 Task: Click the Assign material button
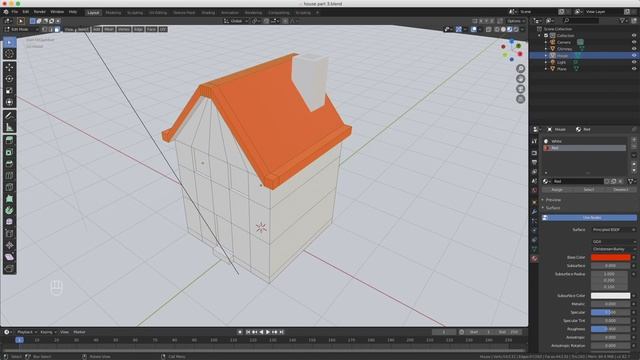[x=557, y=190]
